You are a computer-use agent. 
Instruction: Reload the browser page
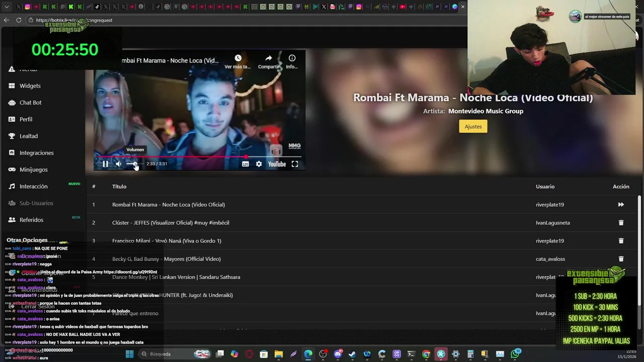coord(19,20)
